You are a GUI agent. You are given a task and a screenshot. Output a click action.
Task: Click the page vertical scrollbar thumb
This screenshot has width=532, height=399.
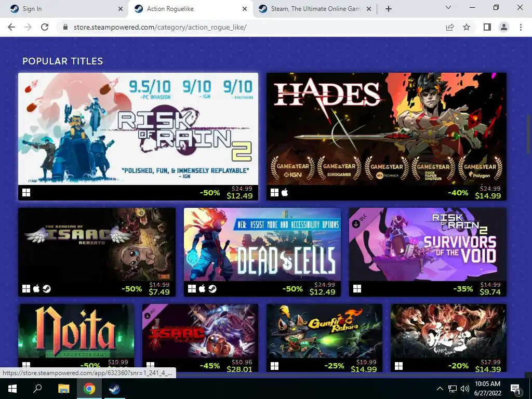tap(528, 134)
